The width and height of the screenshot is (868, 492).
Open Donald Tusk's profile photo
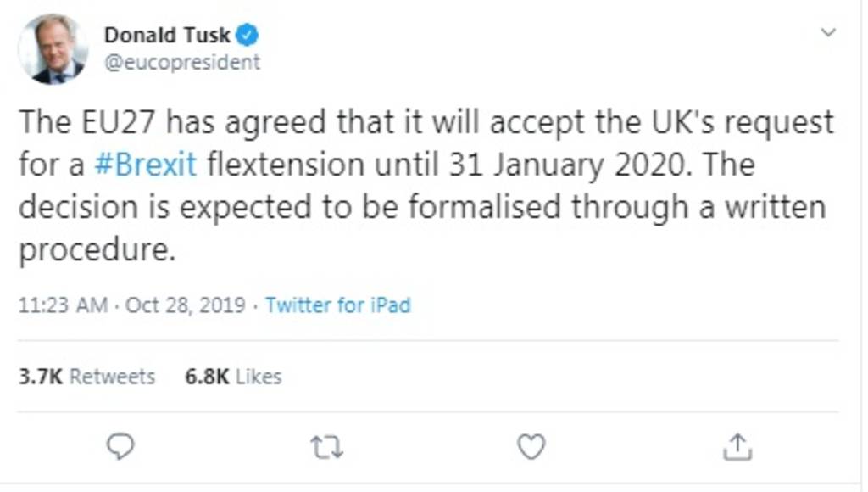53,49
